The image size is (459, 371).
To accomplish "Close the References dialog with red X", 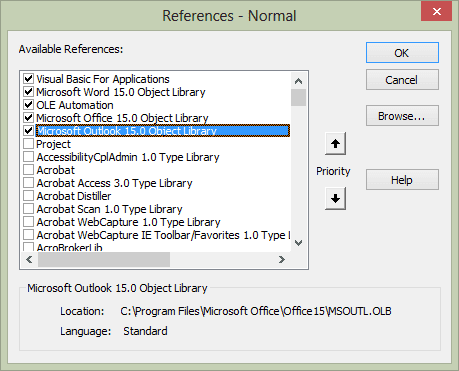I will click(437, 12).
